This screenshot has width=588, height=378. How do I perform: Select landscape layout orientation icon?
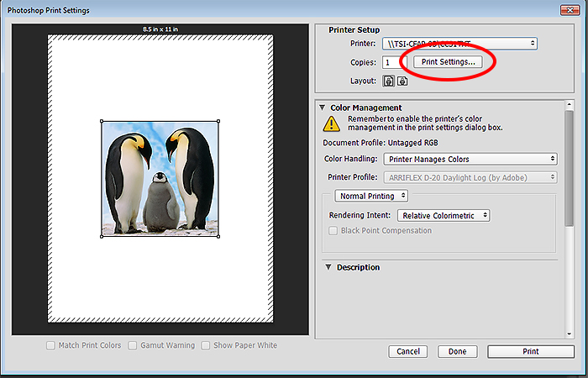tap(402, 81)
